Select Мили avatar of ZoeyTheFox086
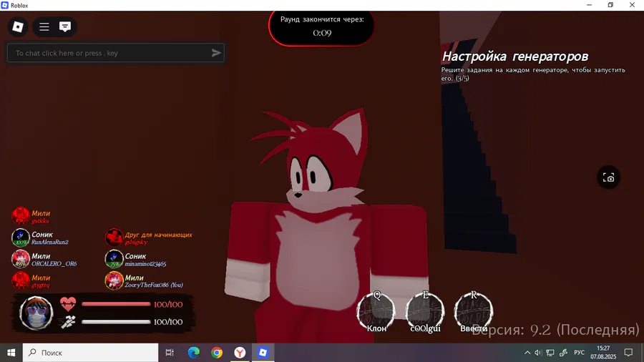The image size is (644, 362). [x=114, y=280]
